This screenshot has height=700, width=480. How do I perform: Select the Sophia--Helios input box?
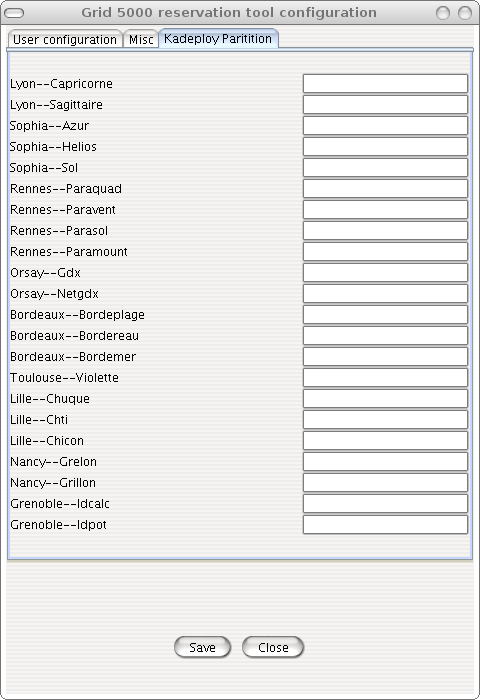(x=385, y=146)
